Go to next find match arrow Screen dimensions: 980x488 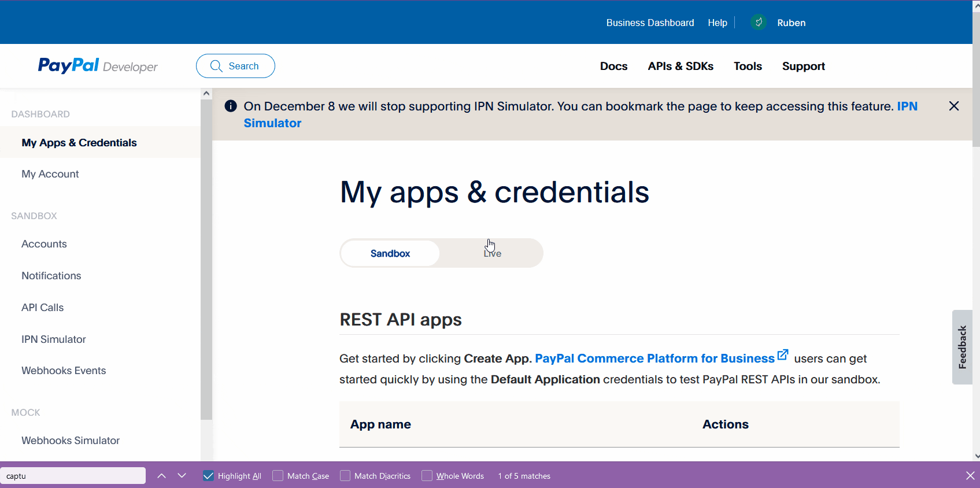182,476
